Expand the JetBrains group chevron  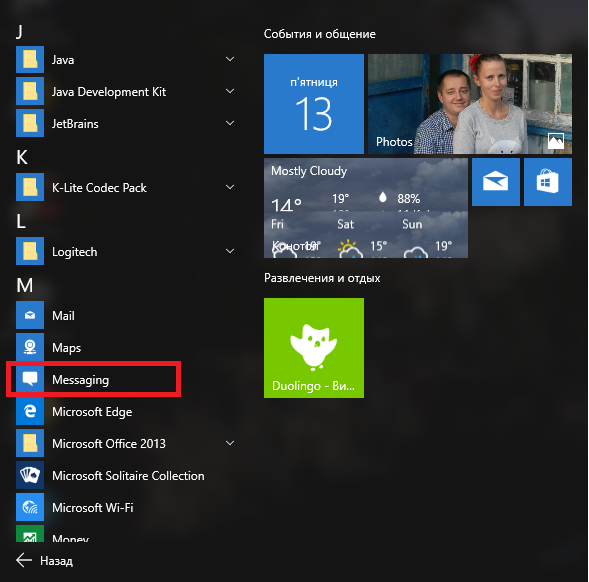click(x=230, y=123)
